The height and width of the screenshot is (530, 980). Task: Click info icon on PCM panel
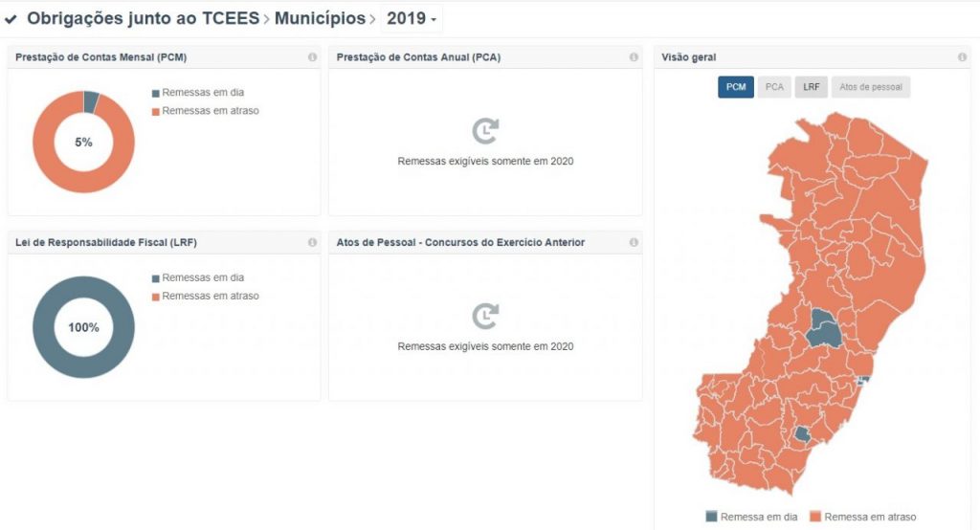tap(312, 57)
